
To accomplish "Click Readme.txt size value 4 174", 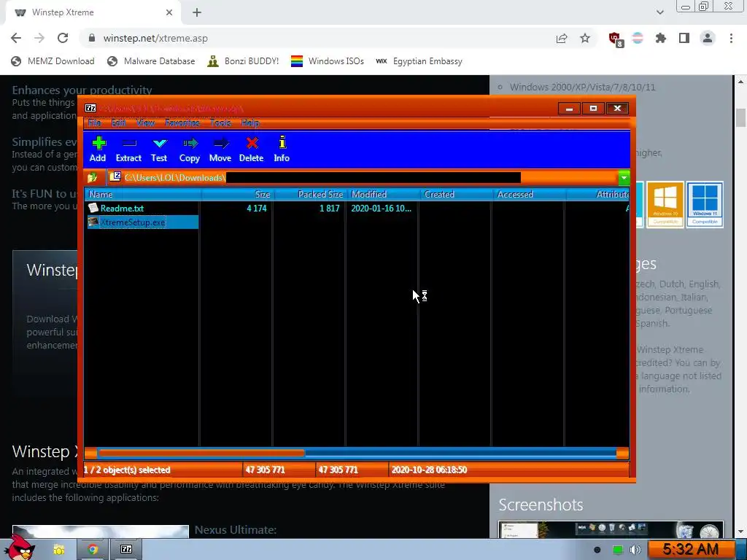I will click(257, 208).
